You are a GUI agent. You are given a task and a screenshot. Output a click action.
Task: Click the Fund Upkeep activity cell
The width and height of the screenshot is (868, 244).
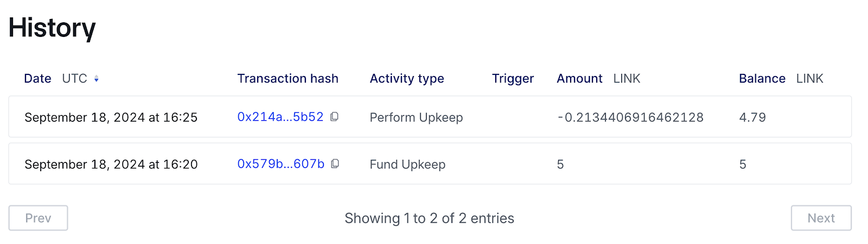coord(407,164)
